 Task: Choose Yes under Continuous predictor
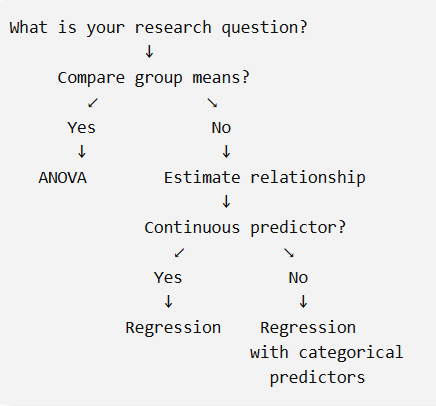(x=168, y=278)
